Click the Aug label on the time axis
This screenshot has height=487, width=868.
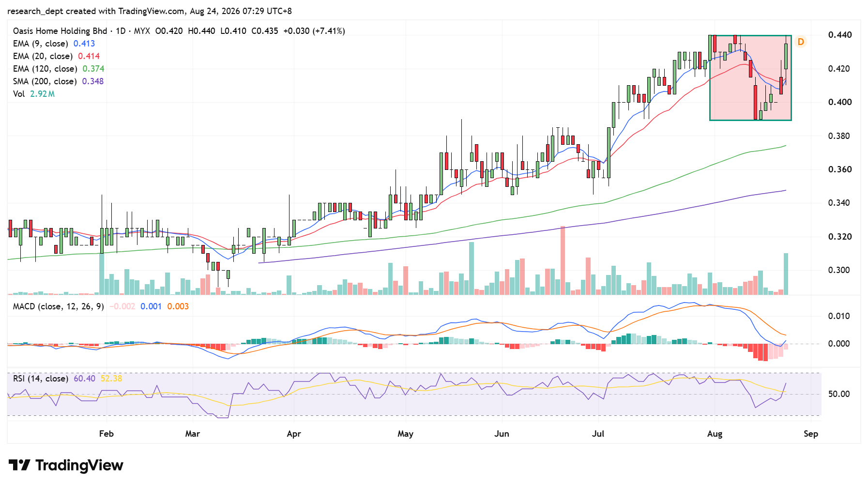(x=715, y=434)
